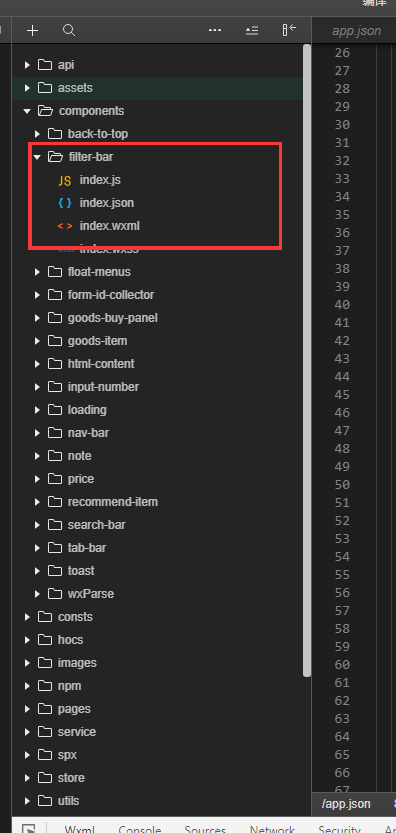Image resolution: width=396 pixels, height=833 pixels.
Task: Expand the goods-buy-panel folder
Action: tap(37, 318)
